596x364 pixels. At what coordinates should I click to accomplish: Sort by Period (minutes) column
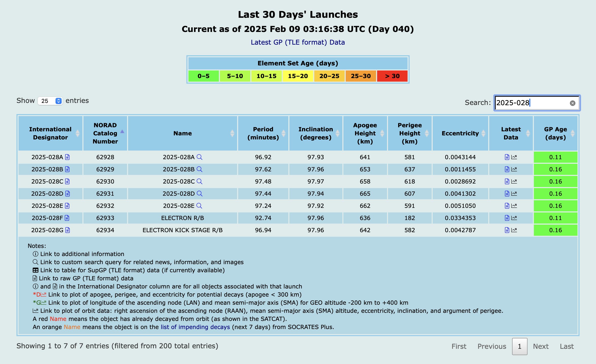(263, 133)
